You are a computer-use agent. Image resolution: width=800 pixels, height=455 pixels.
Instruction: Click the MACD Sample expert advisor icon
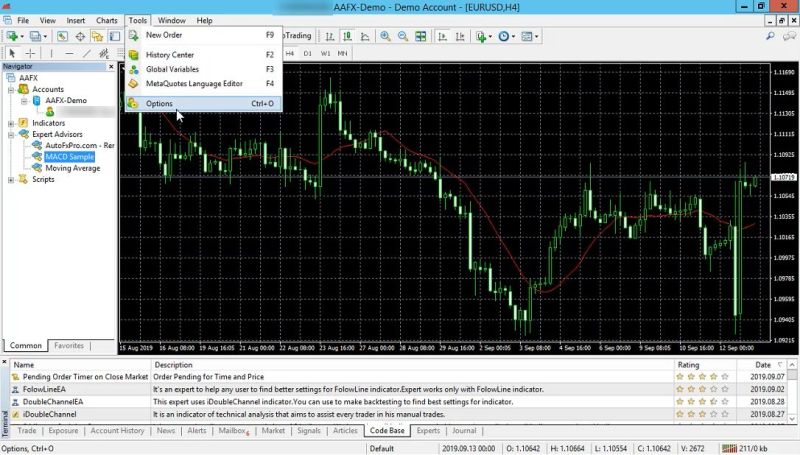click(x=37, y=157)
